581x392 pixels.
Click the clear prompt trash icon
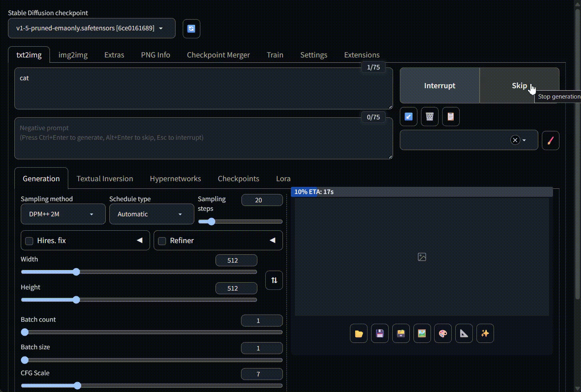429,117
